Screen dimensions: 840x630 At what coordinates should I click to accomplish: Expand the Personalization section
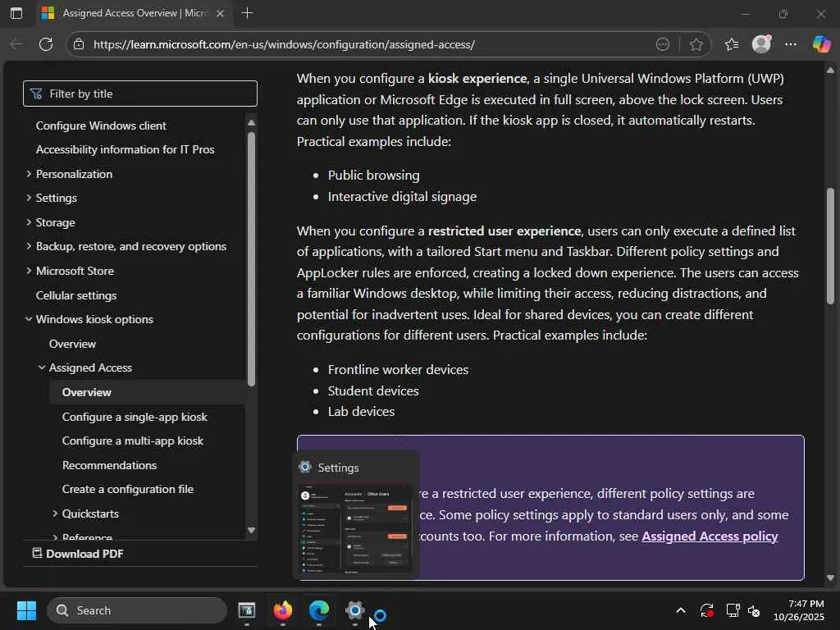click(x=29, y=174)
